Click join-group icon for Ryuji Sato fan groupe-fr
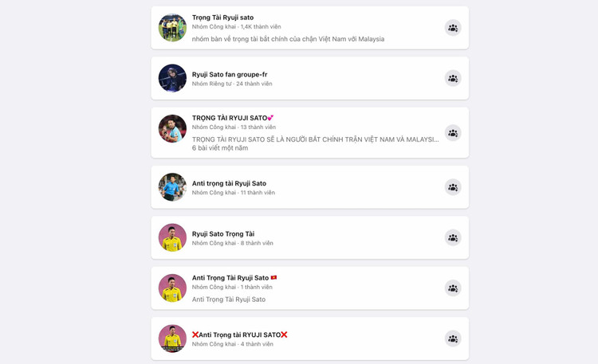 click(453, 78)
